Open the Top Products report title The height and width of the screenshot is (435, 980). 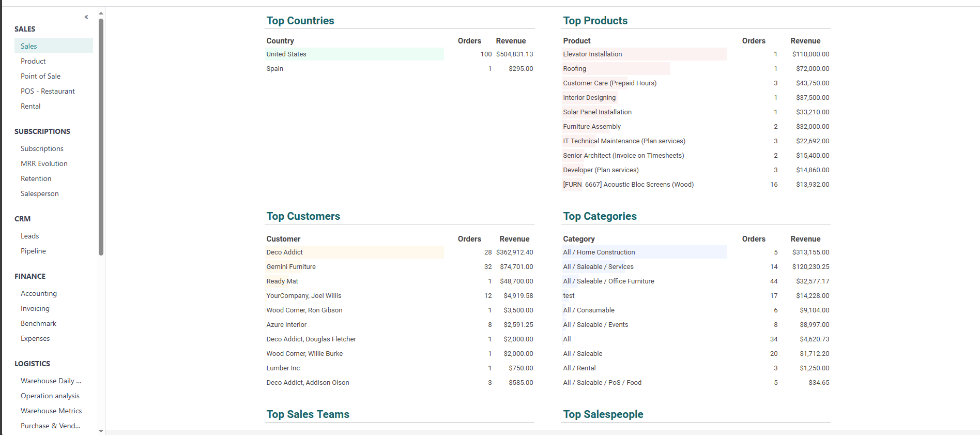coord(595,21)
